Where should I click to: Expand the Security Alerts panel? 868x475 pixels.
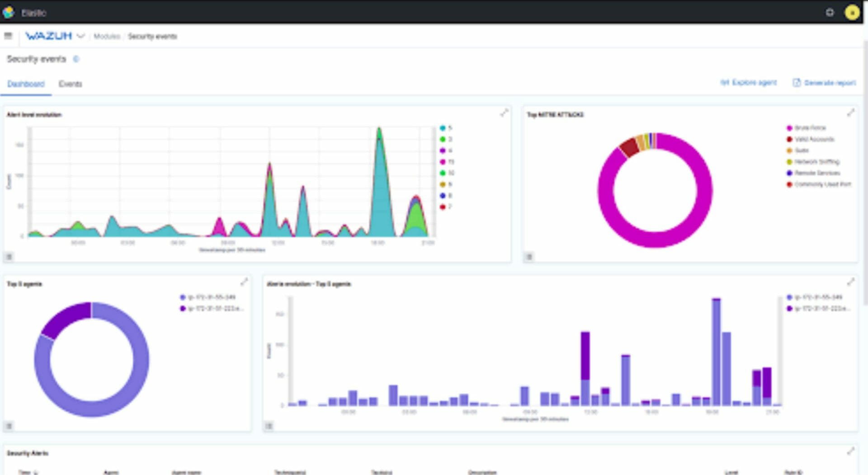(850, 451)
